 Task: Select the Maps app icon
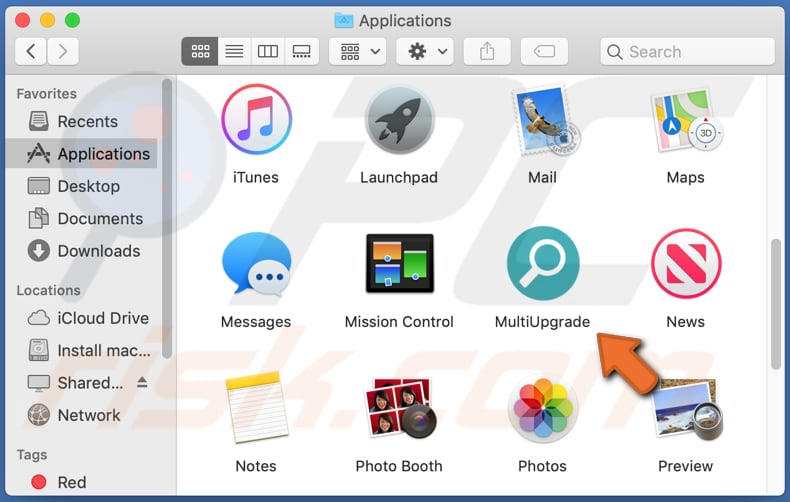click(687, 120)
